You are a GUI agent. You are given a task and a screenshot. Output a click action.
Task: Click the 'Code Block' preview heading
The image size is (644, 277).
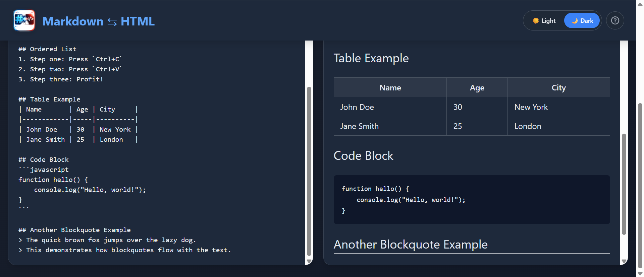363,156
